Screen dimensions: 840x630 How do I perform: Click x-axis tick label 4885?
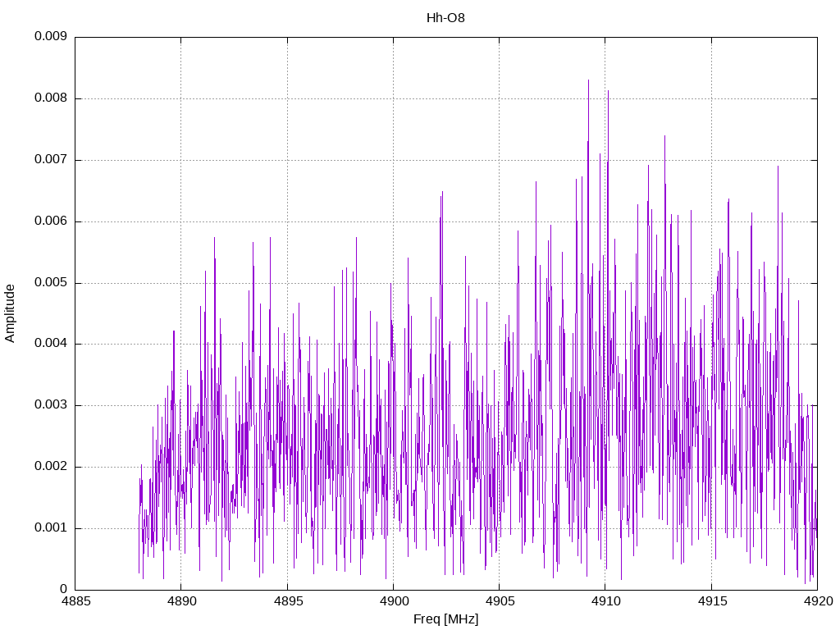tap(75, 601)
